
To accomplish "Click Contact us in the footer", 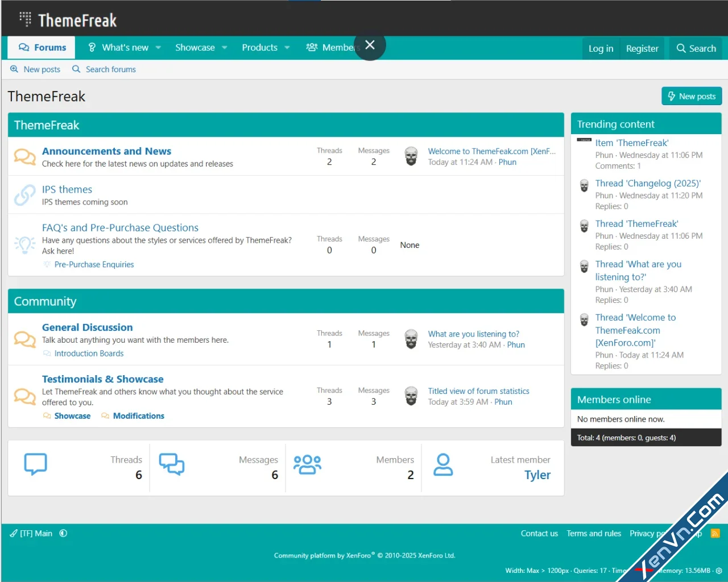I will pos(539,533).
